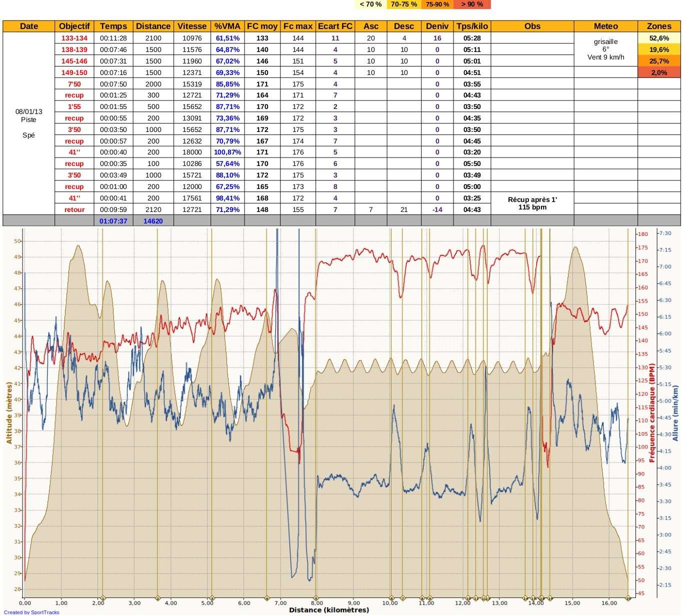
Task: Click the 03:20 Tps/kilo cell
Action: click(472, 152)
